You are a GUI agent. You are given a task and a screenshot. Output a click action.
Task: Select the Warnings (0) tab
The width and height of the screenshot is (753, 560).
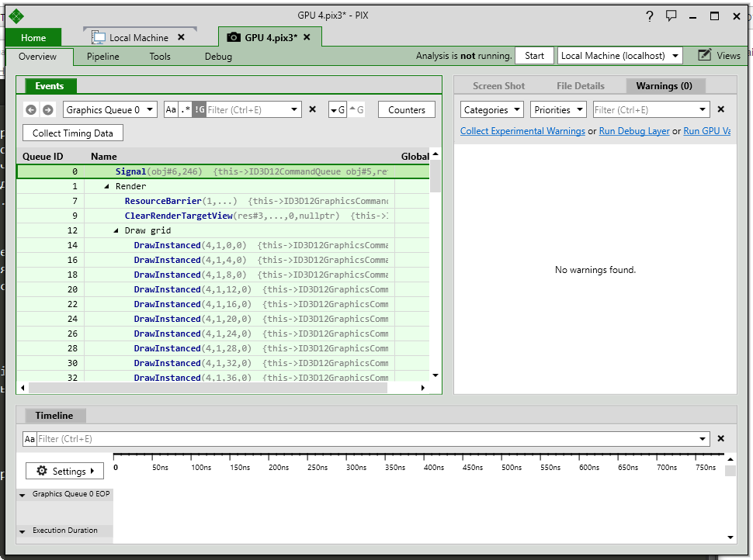[x=665, y=86]
